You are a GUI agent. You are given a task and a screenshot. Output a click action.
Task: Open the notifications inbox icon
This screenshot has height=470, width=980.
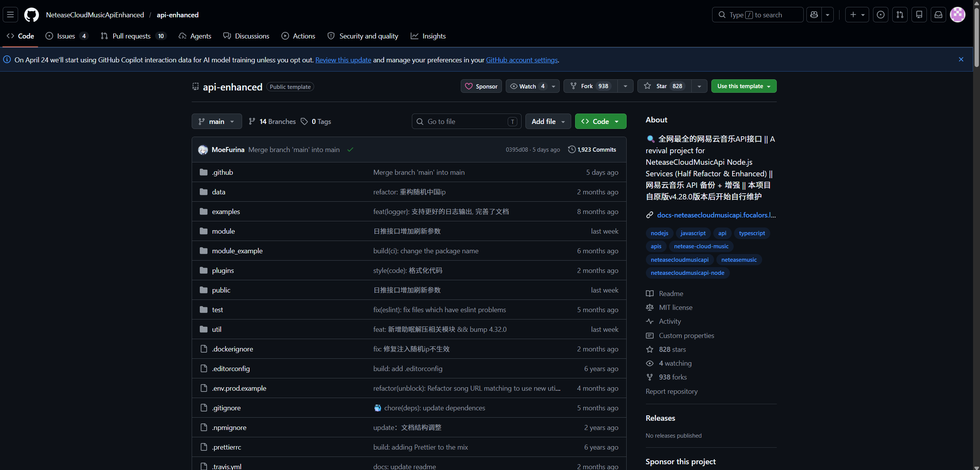(x=938, y=15)
